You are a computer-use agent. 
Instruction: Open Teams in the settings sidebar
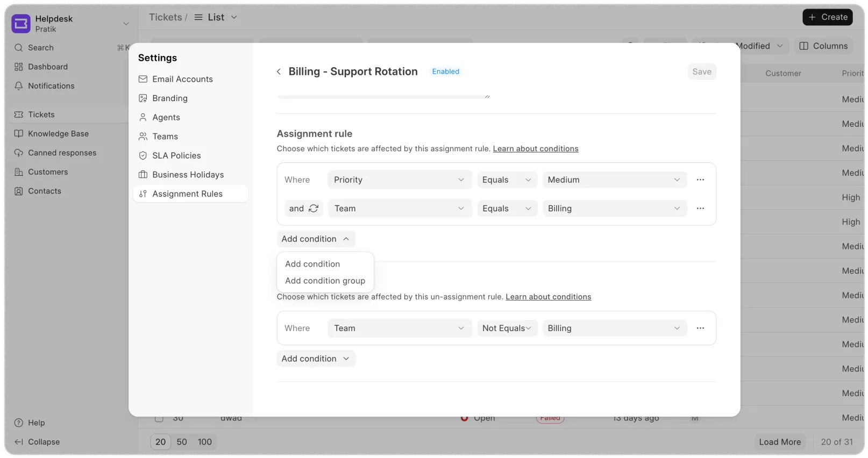click(x=165, y=137)
